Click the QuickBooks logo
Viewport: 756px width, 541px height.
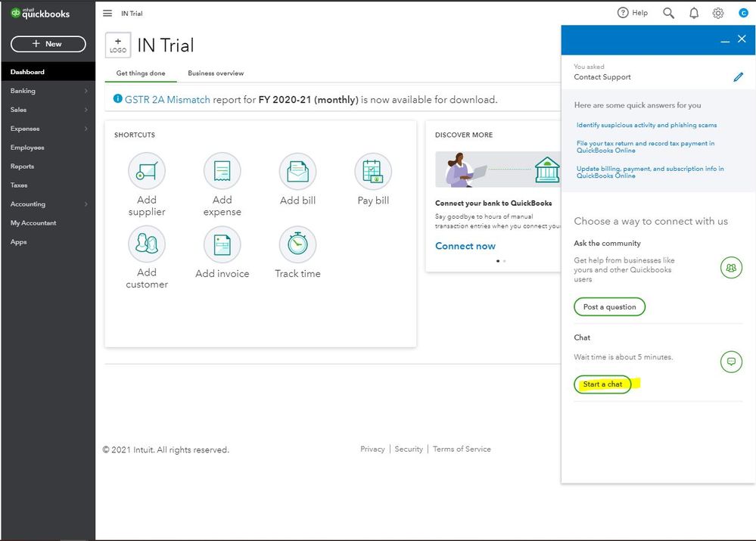[40, 13]
